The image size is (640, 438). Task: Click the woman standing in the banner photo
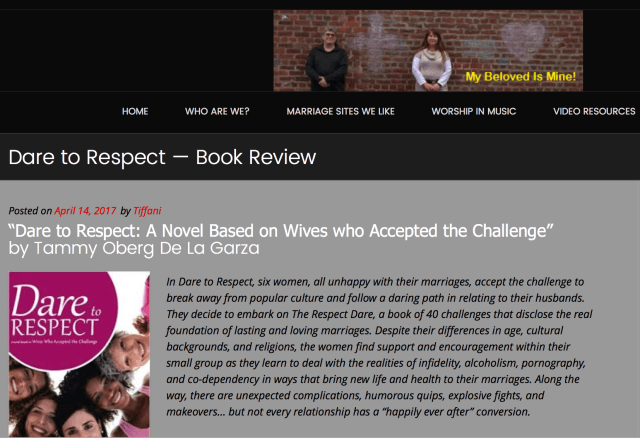point(432,60)
